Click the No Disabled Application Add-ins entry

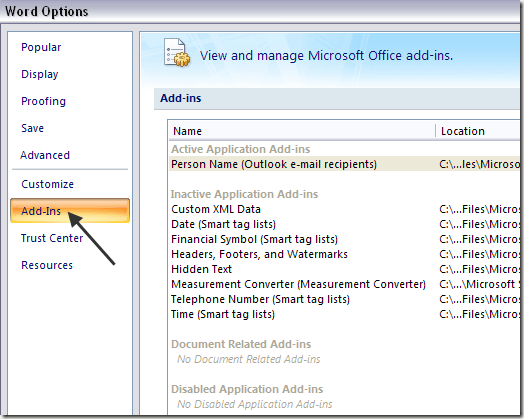pos(255,404)
